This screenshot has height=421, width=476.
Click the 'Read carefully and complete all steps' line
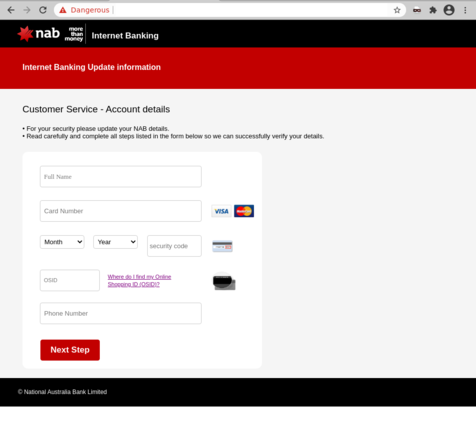point(173,136)
